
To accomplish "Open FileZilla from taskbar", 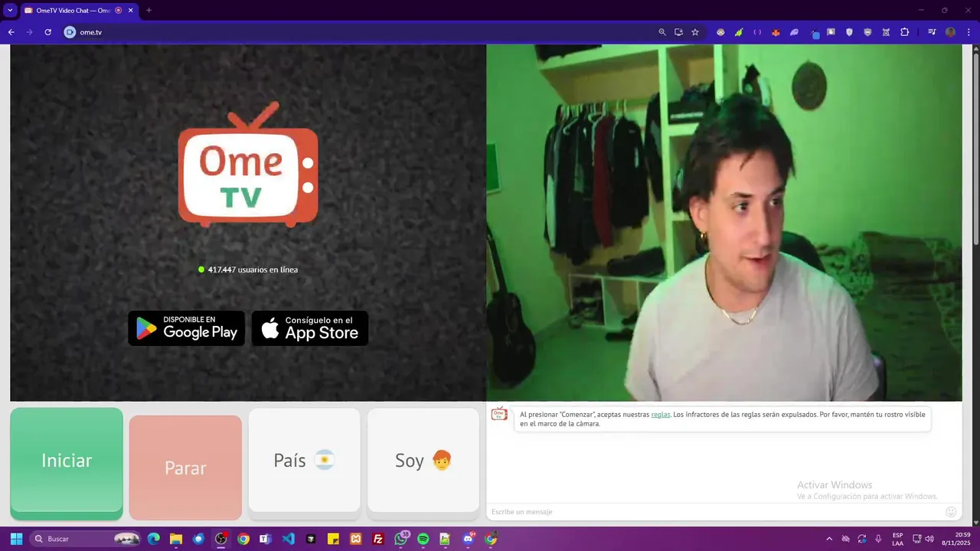I will [378, 539].
